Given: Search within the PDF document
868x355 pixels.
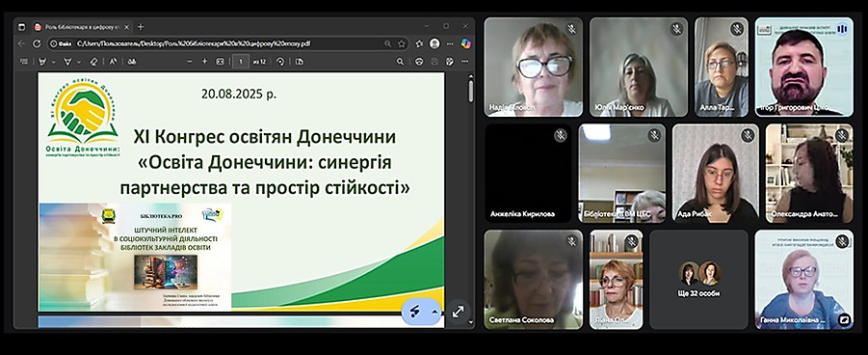Looking at the screenshot, I should coord(400,62).
